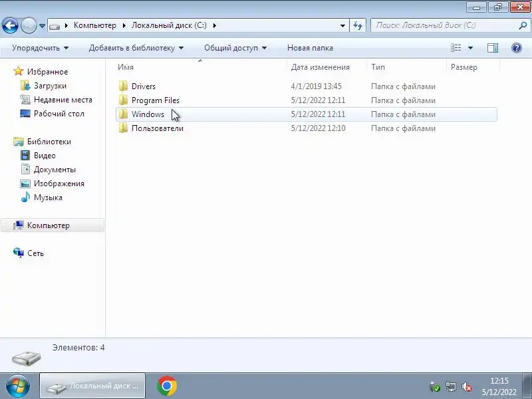This screenshot has height=399, width=532.
Task: Open view options dropdown arrow
Action: coord(470,48)
